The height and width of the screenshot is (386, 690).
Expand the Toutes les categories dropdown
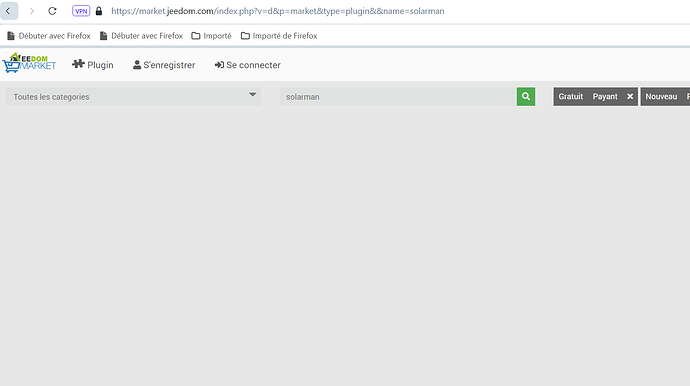coord(133,96)
